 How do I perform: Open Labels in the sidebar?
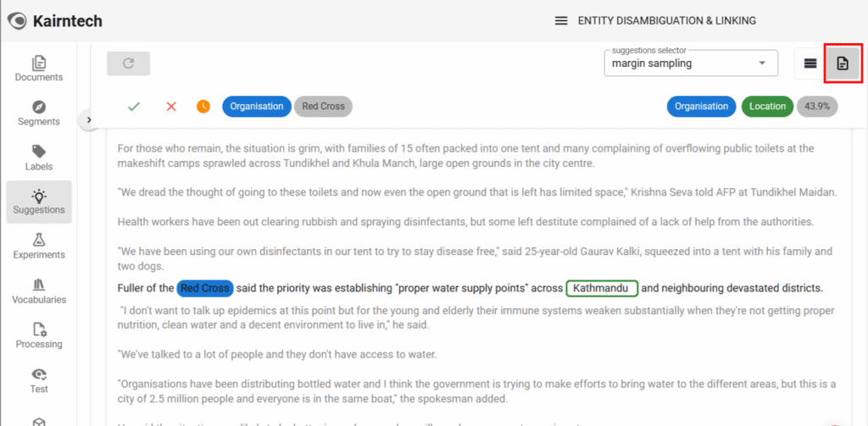coord(39,158)
